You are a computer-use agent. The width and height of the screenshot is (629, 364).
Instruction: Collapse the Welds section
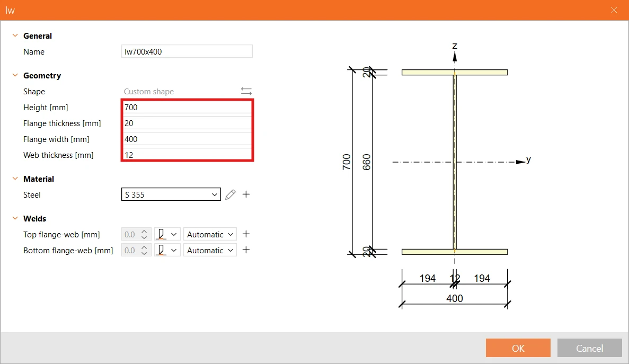coord(15,218)
